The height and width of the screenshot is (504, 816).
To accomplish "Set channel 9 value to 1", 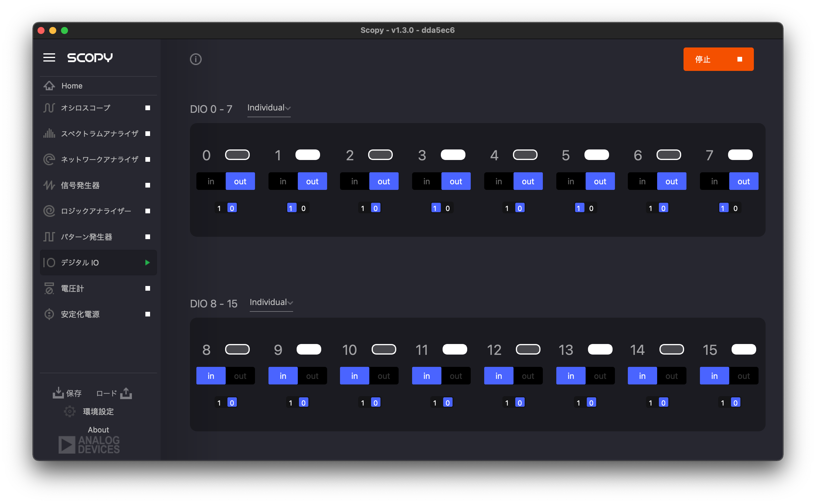I will (291, 403).
